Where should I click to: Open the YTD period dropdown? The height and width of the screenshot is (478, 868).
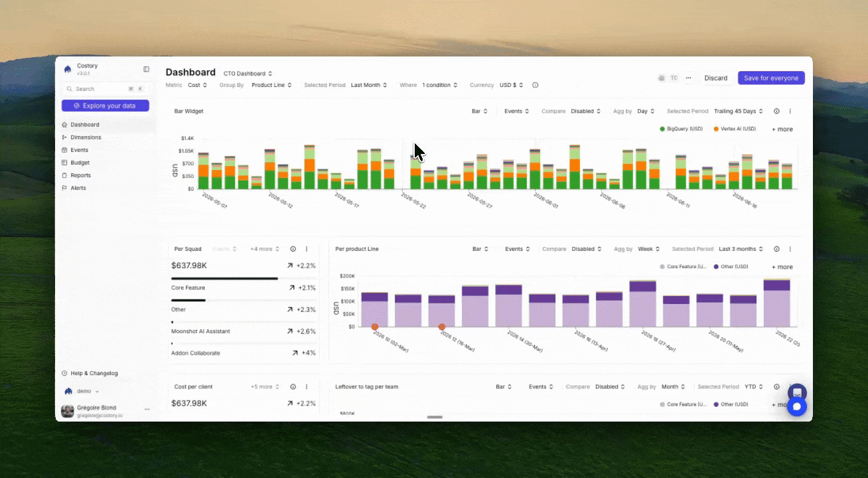tap(754, 386)
